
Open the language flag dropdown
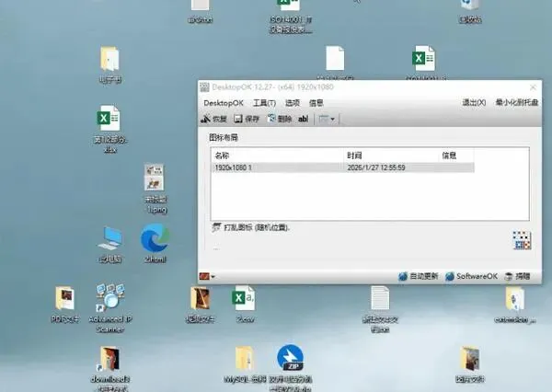pos(207,276)
